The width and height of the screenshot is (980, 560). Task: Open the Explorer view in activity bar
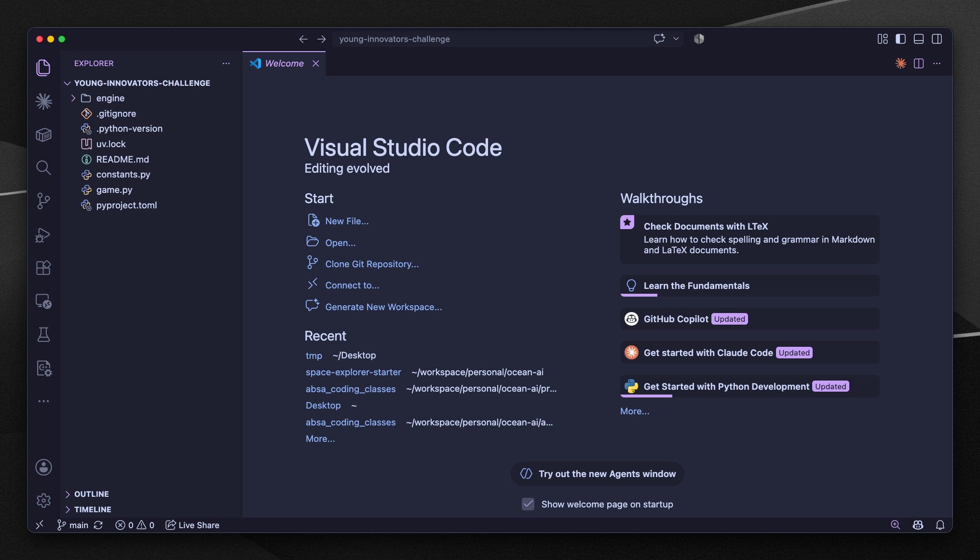tap(43, 68)
